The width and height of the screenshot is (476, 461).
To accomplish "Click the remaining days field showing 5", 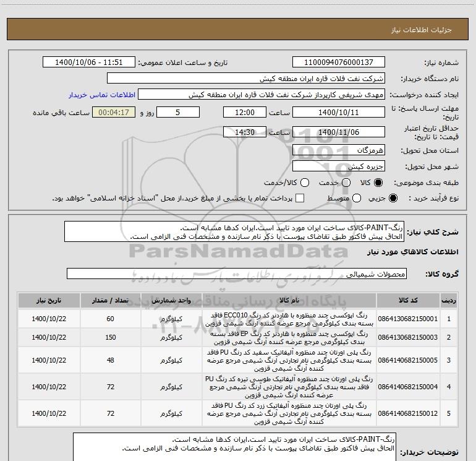I will 178,113.
